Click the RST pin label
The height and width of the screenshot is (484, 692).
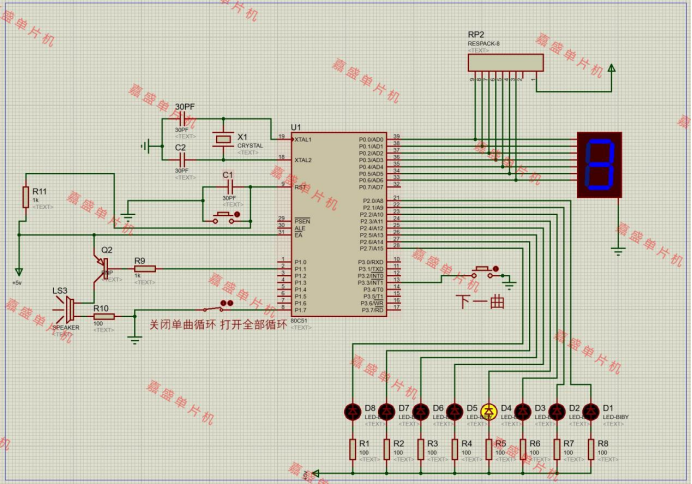pos(300,187)
